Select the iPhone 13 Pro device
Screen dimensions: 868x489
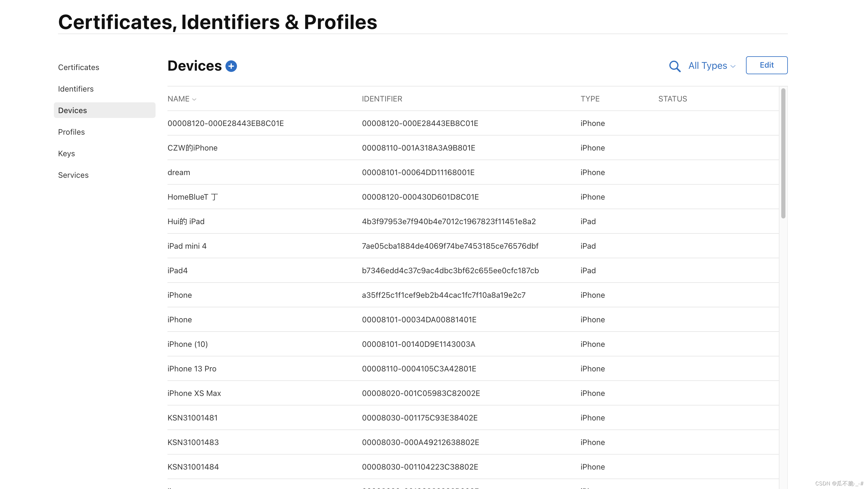tap(192, 369)
